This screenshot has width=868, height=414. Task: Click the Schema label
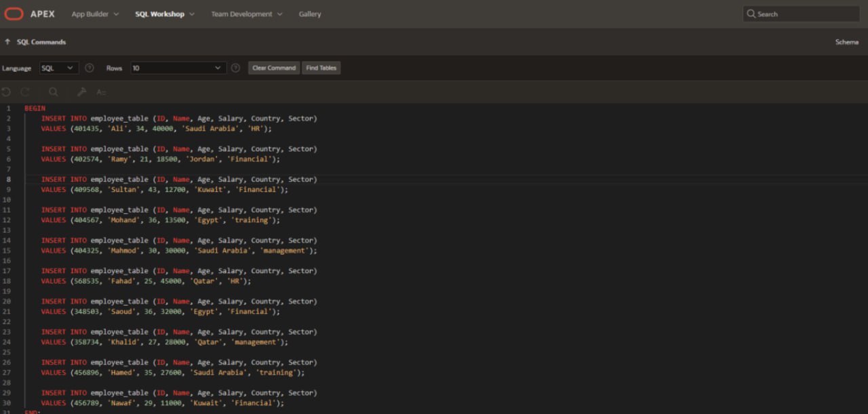click(x=847, y=42)
